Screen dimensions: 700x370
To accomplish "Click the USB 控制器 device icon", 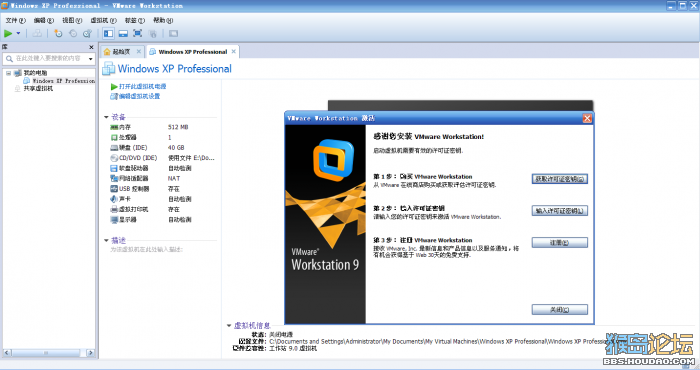I will 114,189.
